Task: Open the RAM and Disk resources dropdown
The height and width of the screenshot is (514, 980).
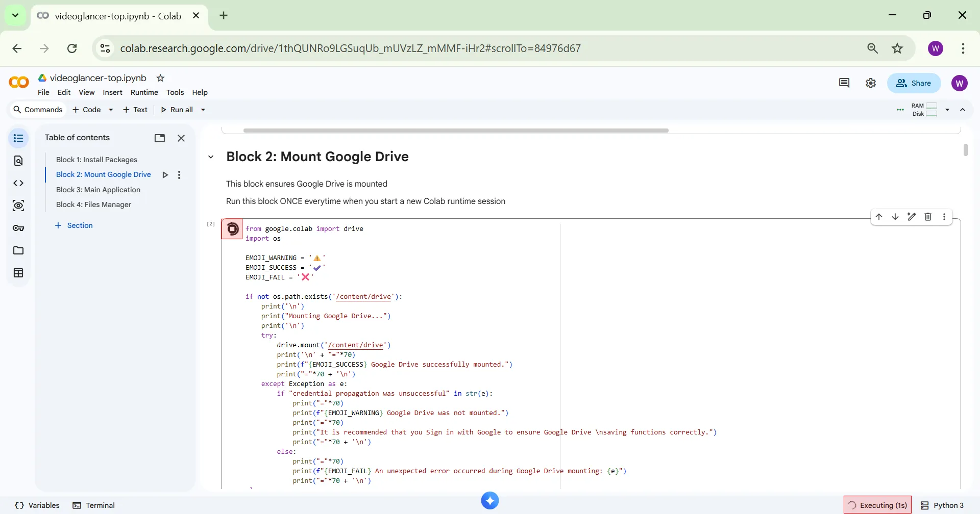Action: click(947, 110)
